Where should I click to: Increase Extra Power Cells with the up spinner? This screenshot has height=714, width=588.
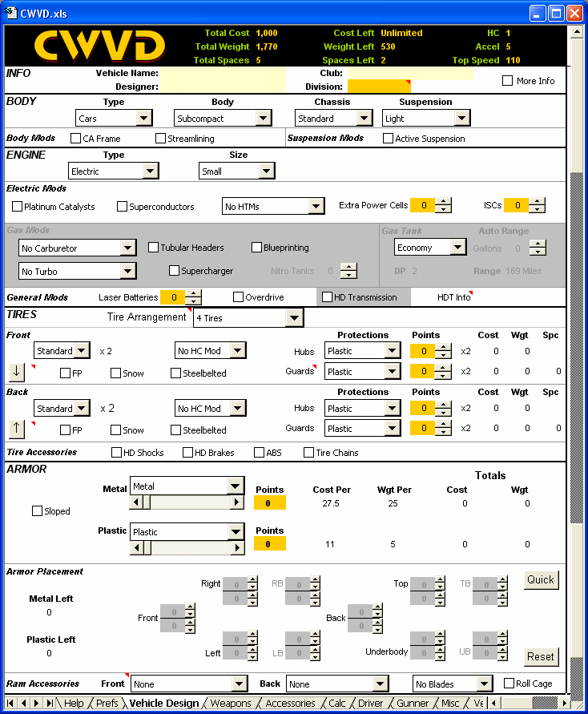tap(443, 201)
